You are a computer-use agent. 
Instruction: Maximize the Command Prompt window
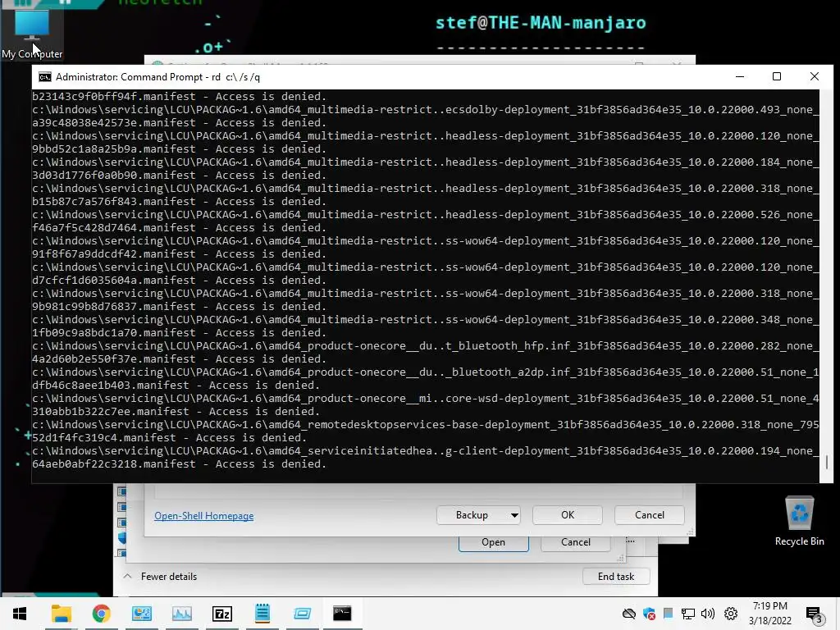pyautogui.click(x=776, y=76)
